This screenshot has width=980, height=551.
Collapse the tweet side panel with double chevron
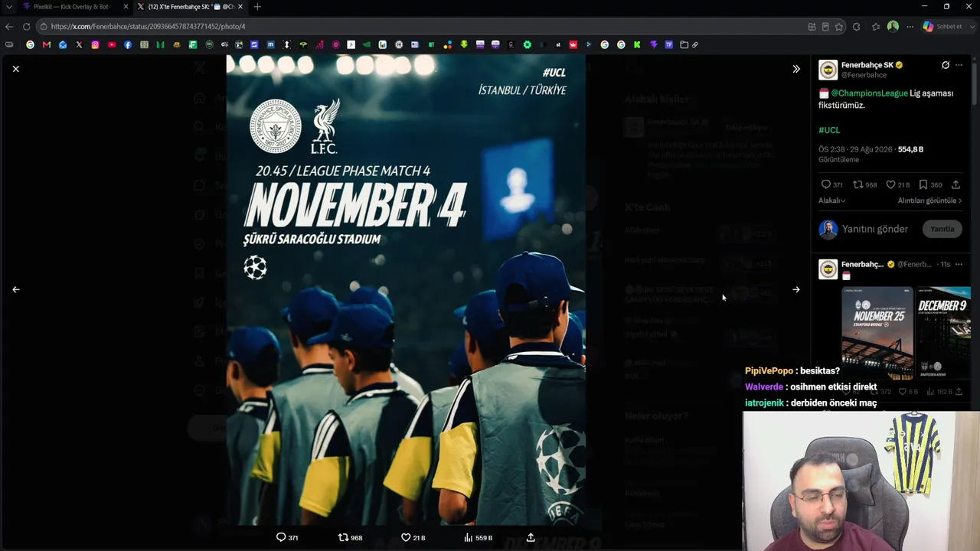(796, 69)
